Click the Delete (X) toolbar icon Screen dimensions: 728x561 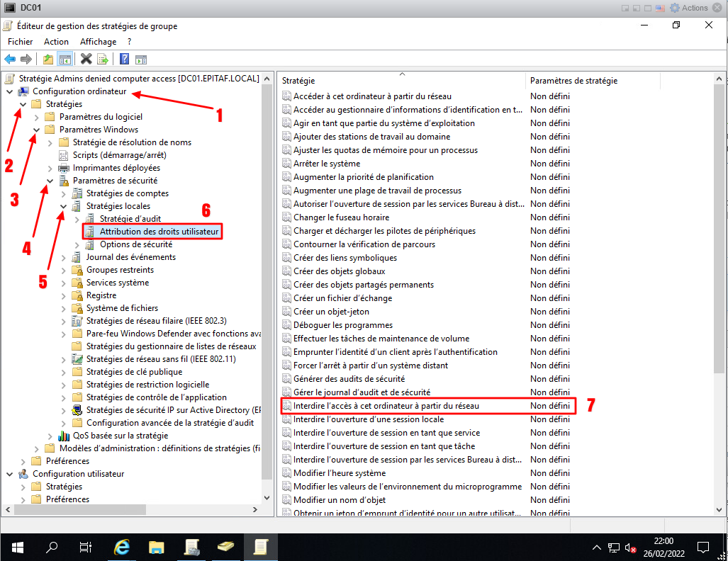click(86, 59)
